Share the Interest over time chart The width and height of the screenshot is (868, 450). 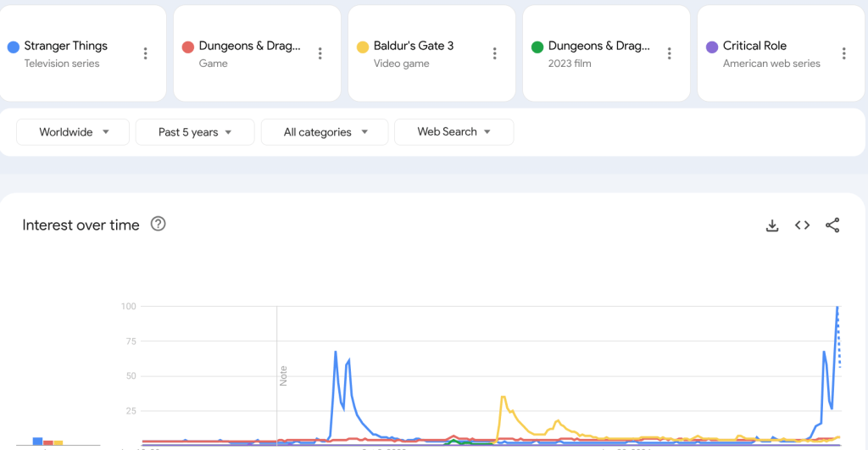(x=832, y=225)
